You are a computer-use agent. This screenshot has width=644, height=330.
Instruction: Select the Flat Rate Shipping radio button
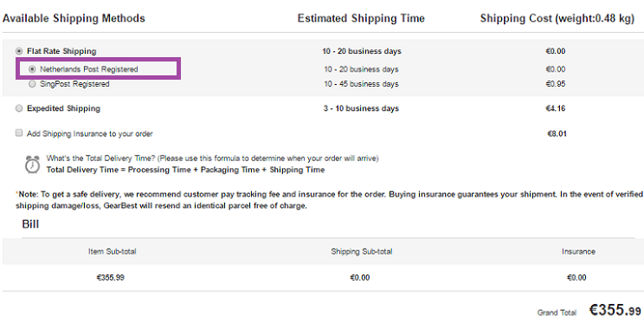coord(19,51)
